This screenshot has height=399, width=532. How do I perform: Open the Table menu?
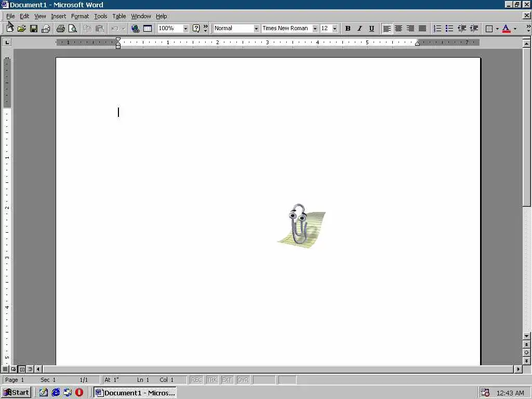pos(119,16)
